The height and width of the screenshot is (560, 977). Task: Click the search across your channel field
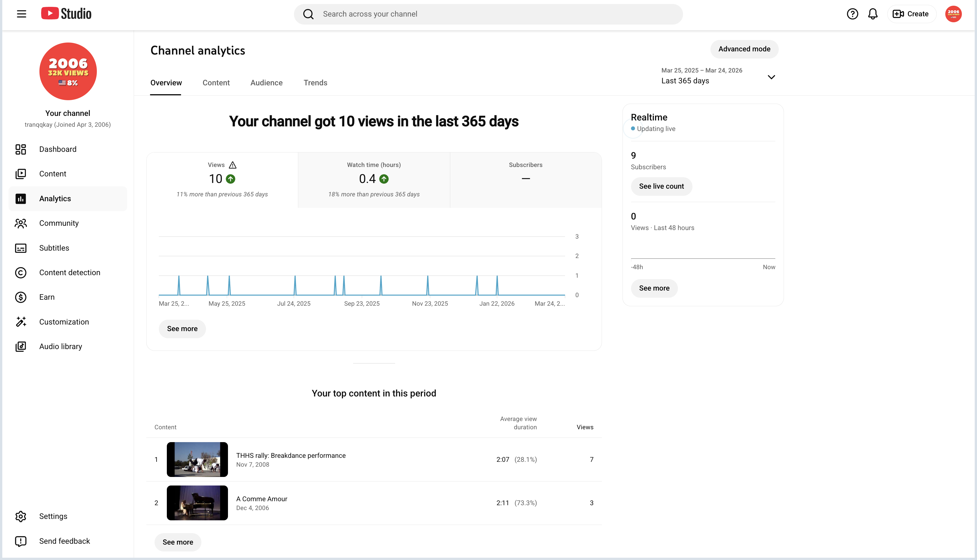click(x=488, y=14)
